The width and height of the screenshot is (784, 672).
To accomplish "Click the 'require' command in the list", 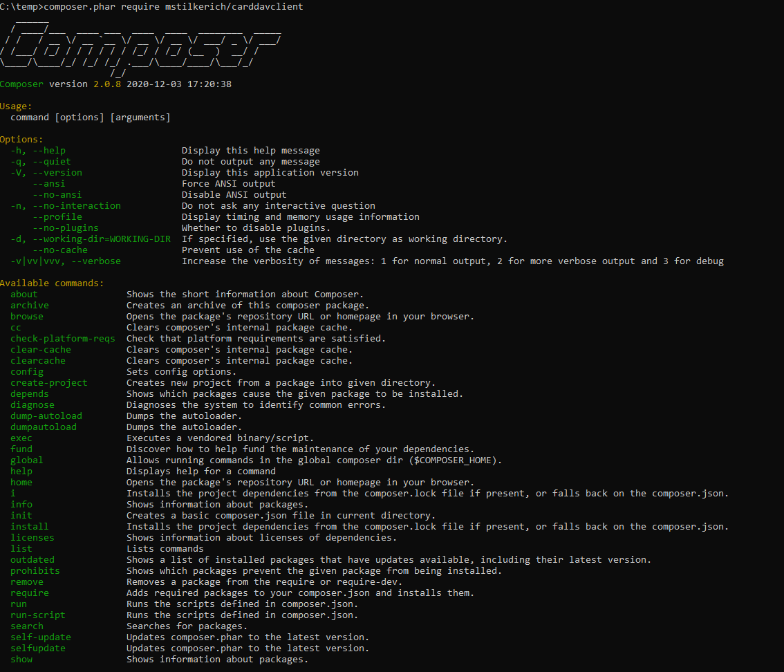I will [29, 592].
